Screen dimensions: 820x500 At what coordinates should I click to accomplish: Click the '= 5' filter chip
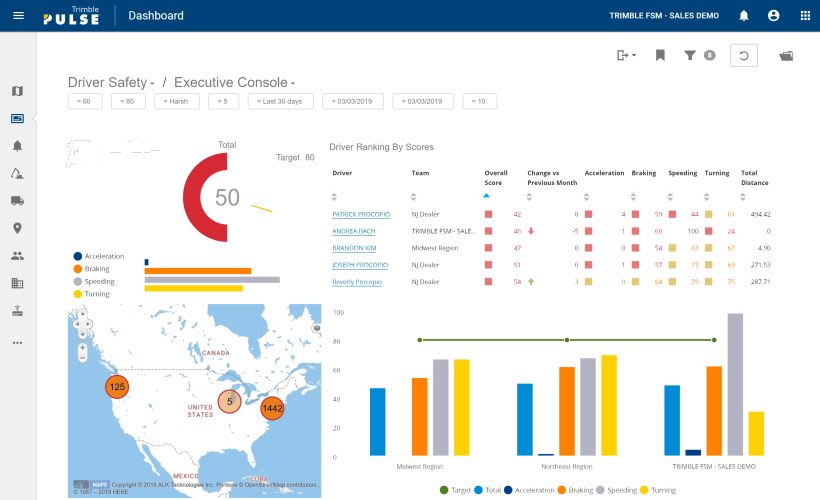pos(223,101)
